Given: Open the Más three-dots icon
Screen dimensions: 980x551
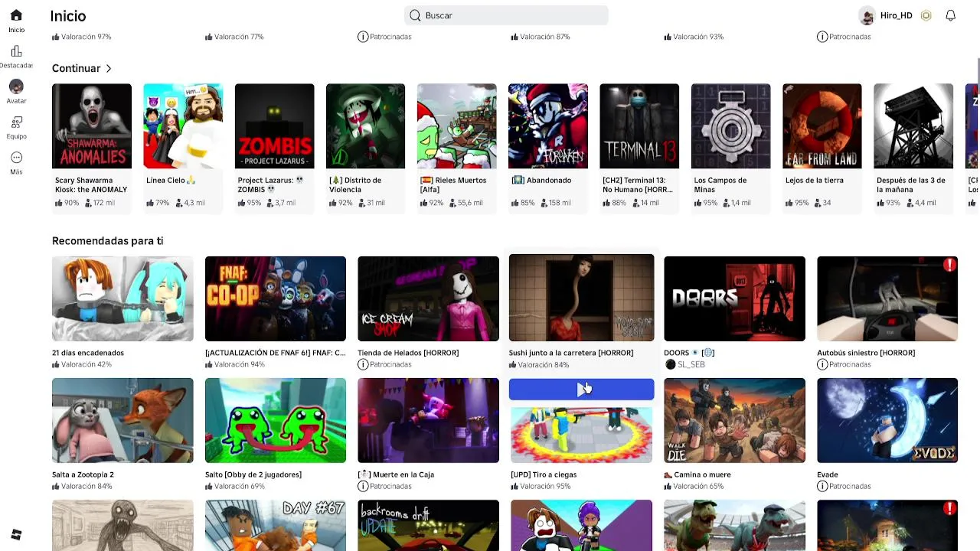Looking at the screenshot, I should [x=16, y=158].
